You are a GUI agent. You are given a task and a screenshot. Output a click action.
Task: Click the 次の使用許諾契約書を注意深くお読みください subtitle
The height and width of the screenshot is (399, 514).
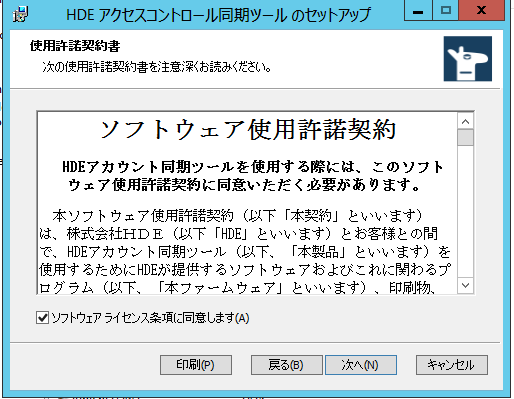click(x=157, y=67)
